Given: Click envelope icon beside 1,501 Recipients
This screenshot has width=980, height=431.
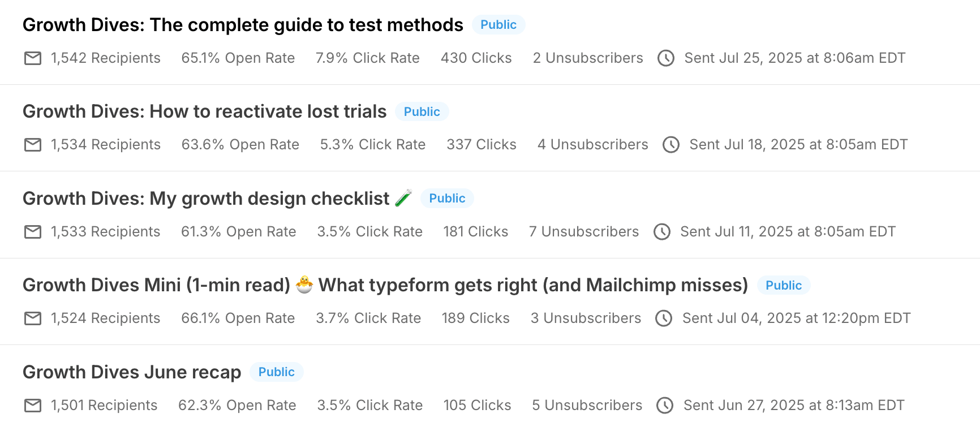Looking at the screenshot, I should (33, 406).
